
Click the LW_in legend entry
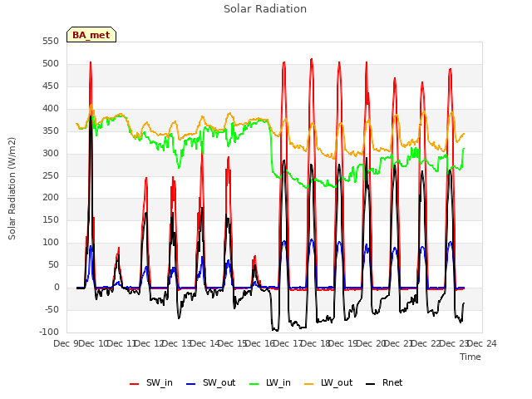(270, 382)
